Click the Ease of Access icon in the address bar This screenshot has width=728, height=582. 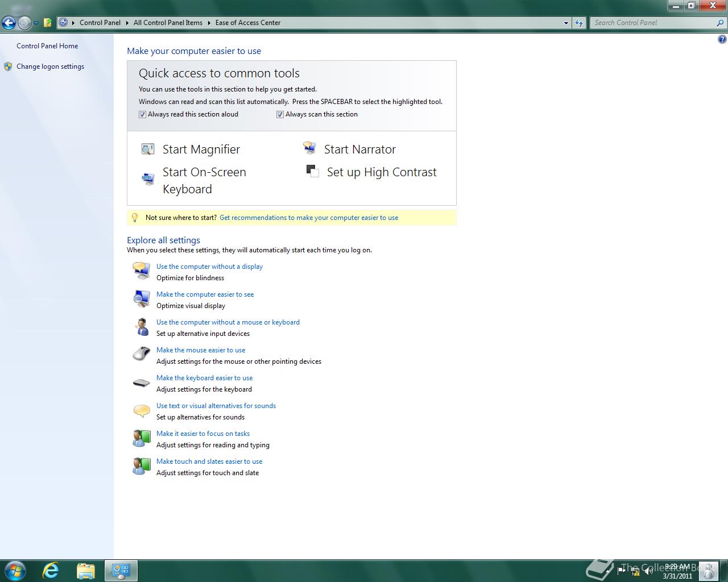(x=63, y=23)
